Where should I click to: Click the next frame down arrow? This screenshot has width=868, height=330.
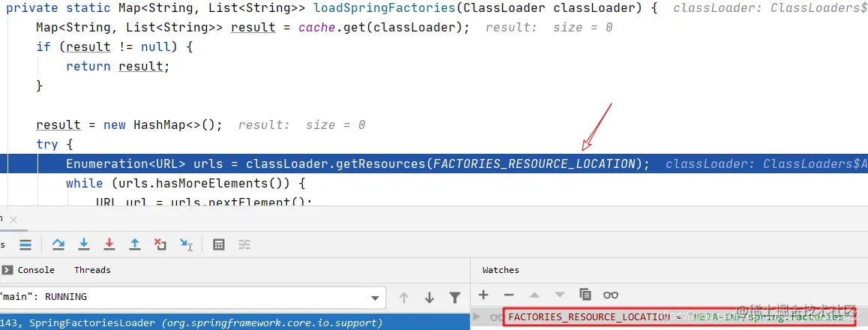pos(429,298)
